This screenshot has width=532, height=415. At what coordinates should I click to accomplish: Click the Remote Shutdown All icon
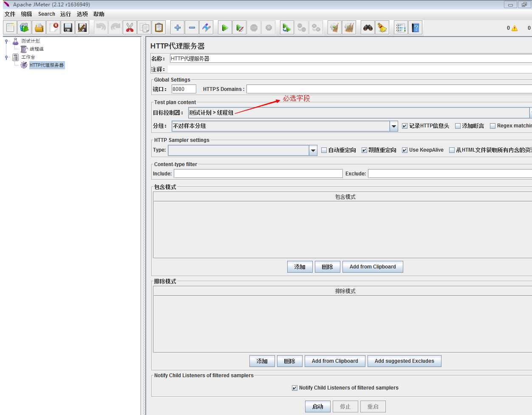click(x=316, y=28)
